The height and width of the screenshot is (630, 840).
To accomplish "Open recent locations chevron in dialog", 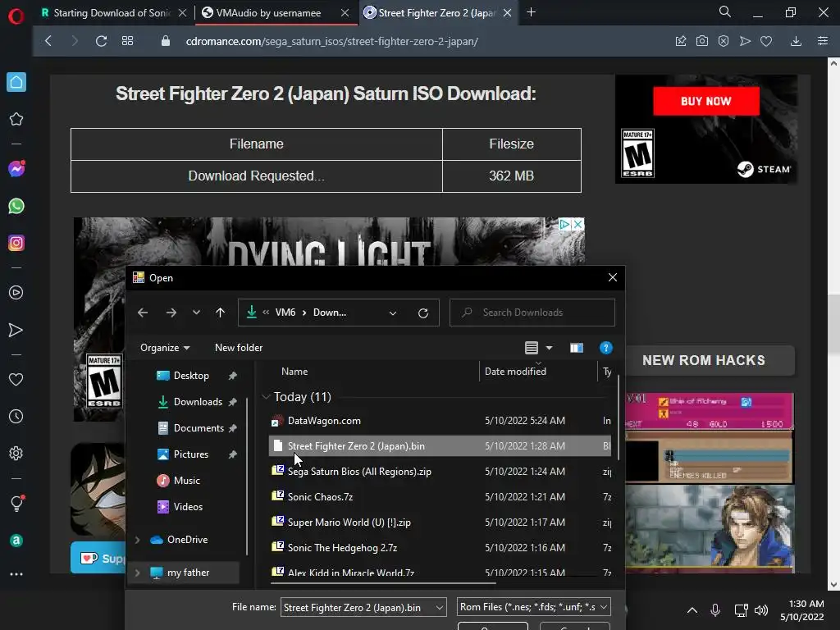I will tap(196, 313).
